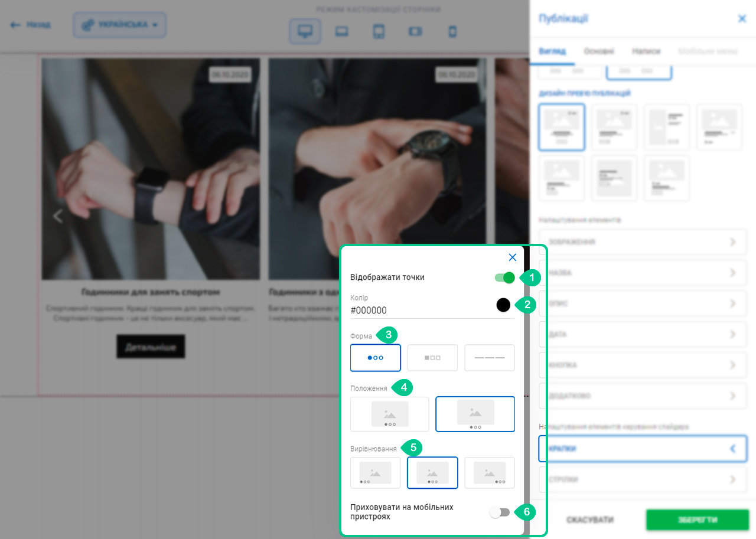The image size is (756, 539).
Task: Expand the ОПИС settings row
Action: click(x=643, y=303)
